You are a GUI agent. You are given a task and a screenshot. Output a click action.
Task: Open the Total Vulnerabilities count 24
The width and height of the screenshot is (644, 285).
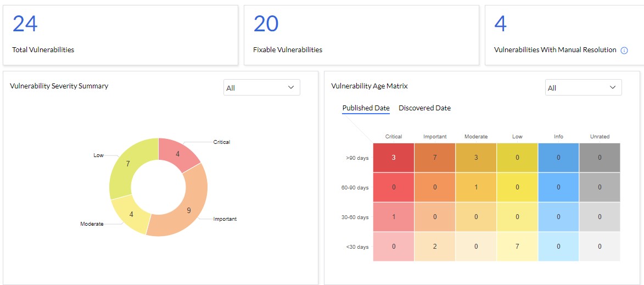pos(25,24)
